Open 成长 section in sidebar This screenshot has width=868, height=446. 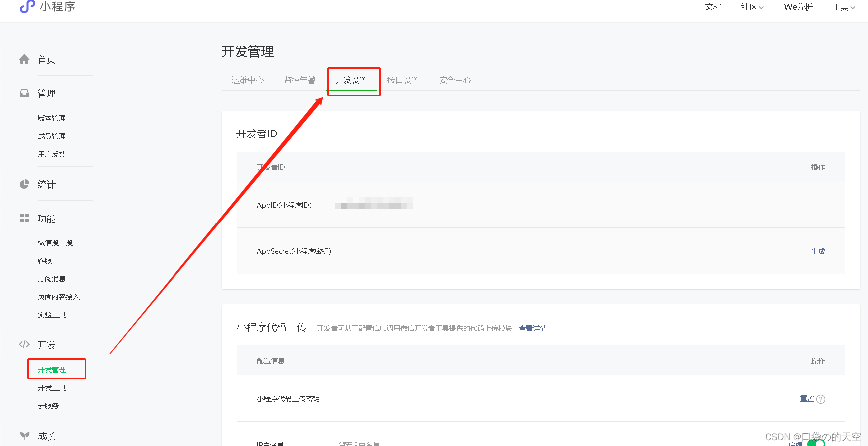tap(47, 436)
